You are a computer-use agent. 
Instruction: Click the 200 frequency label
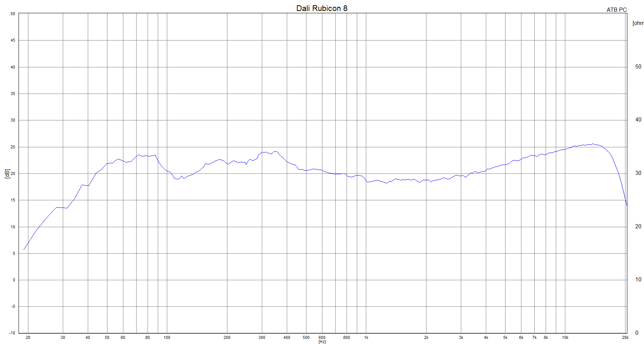pos(227,337)
